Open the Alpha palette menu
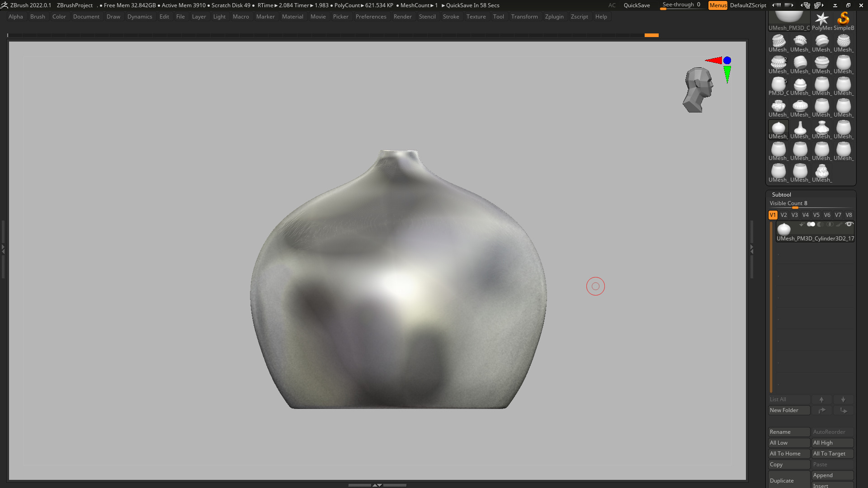Screen dimensions: 868x488 click(16, 17)
